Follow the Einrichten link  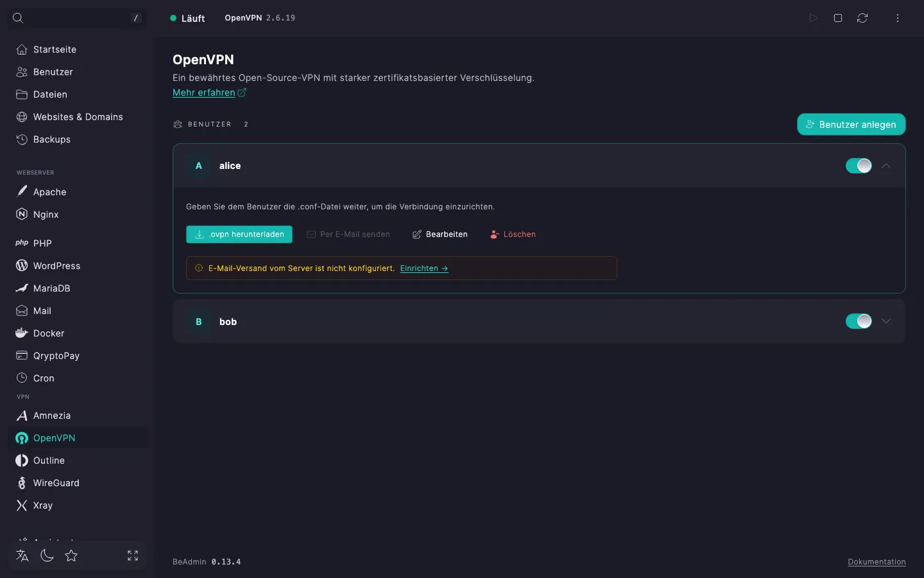pos(424,268)
